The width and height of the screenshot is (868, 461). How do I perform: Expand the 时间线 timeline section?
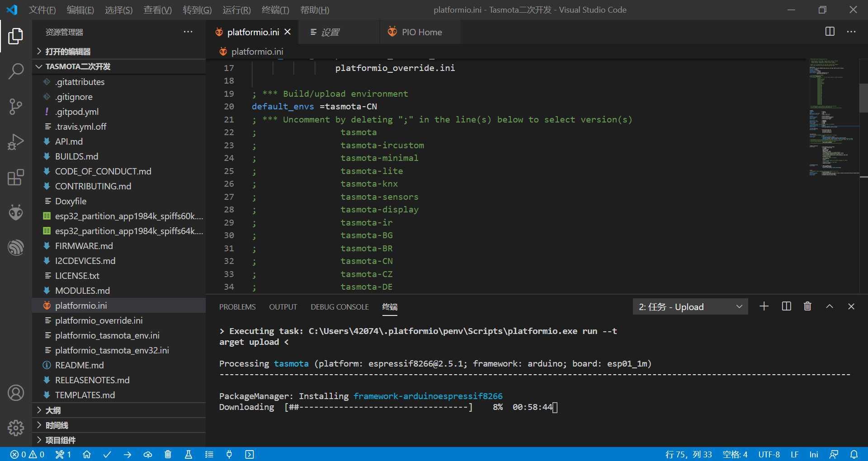point(119,425)
